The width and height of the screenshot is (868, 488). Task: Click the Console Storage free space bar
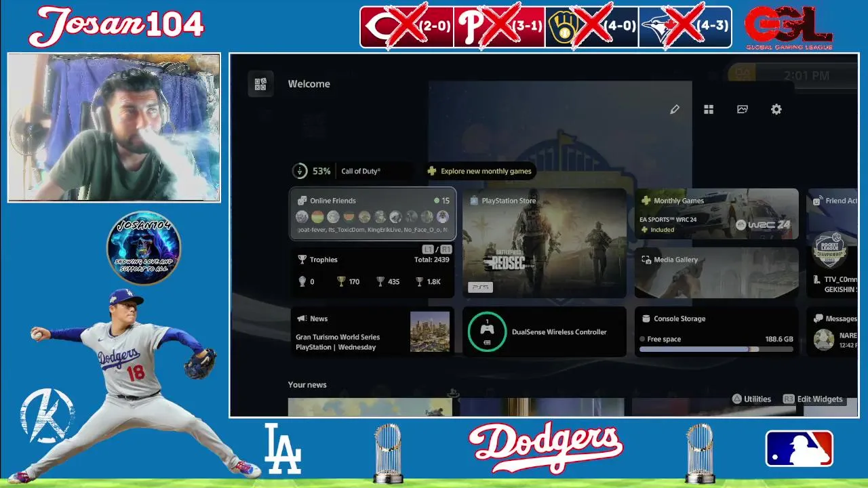click(x=716, y=349)
